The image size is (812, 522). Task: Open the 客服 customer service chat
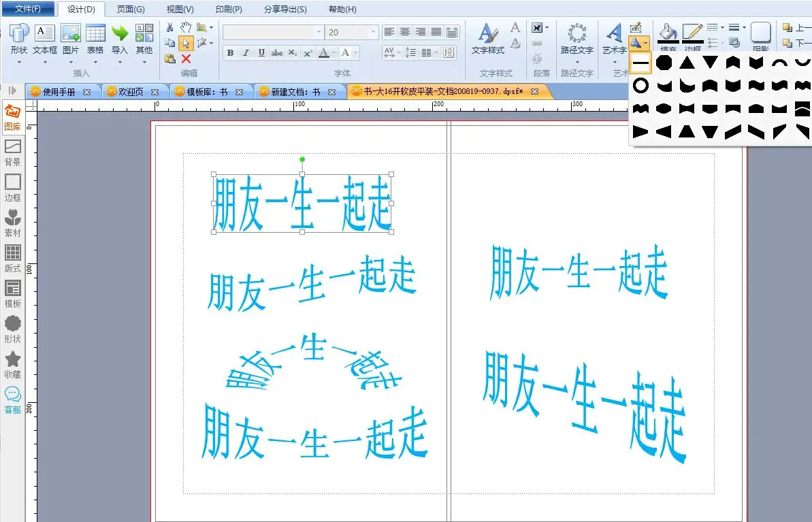point(12,400)
